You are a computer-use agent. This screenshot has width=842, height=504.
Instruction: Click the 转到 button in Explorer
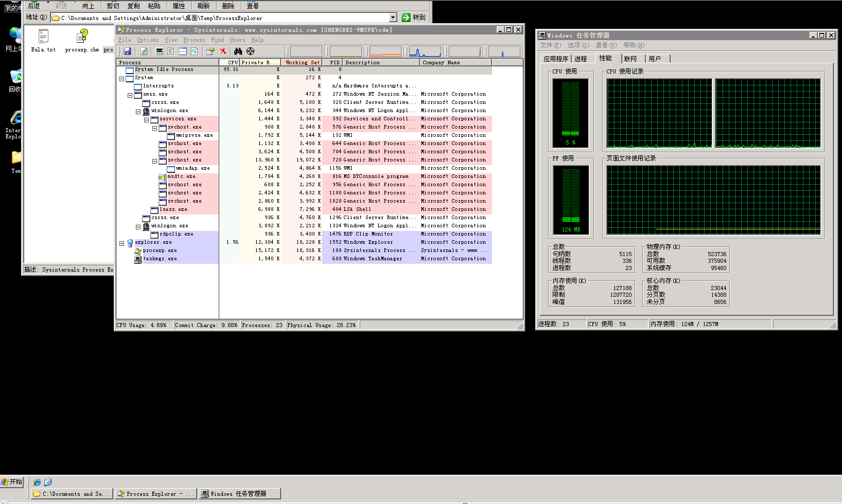[x=414, y=17]
